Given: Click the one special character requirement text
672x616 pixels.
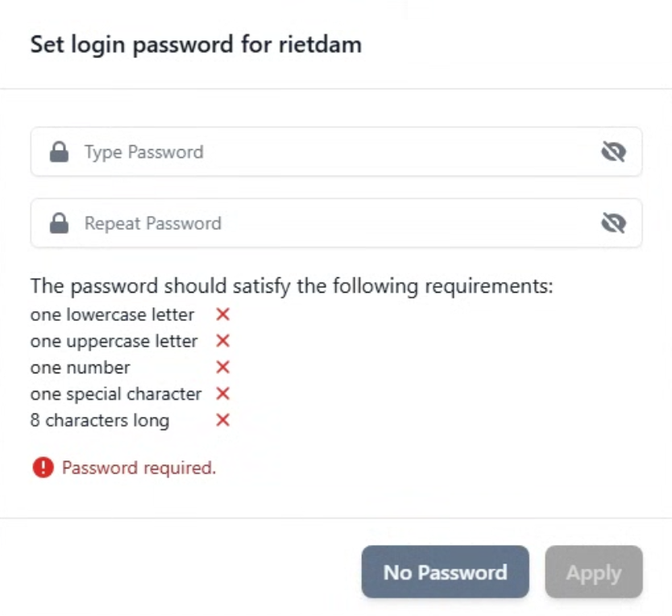Looking at the screenshot, I should point(116,394).
